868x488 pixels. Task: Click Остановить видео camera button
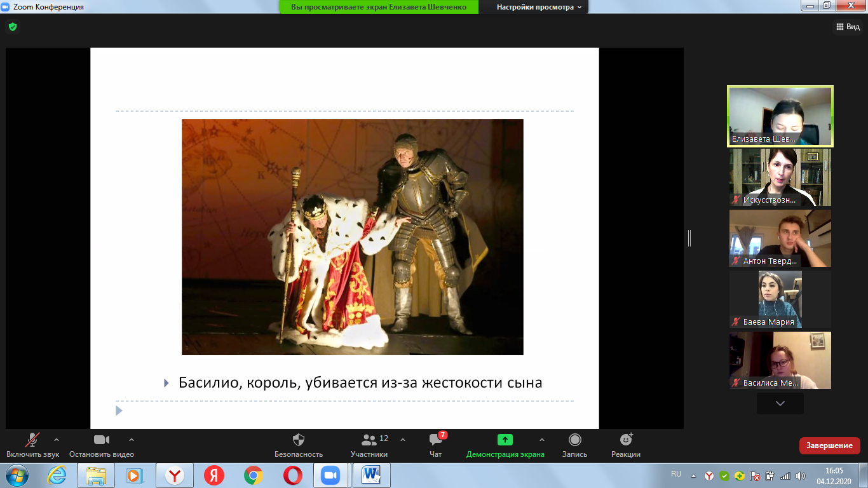102,445
